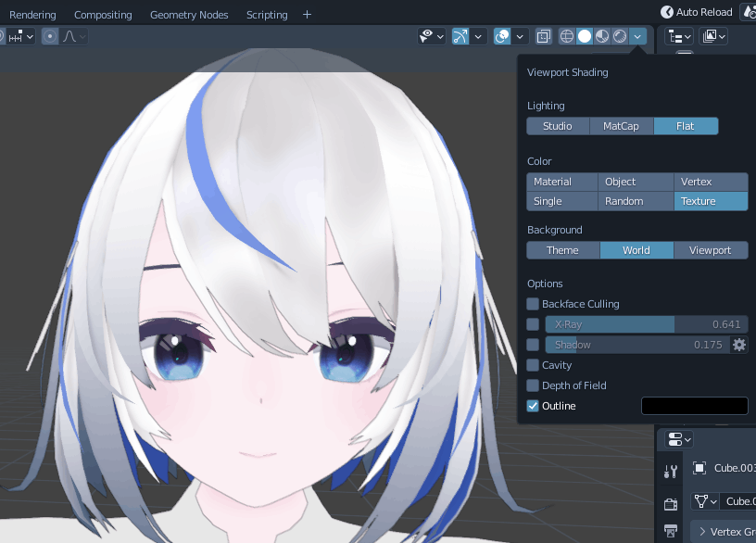
Task: Click the Shadow intensity slider
Action: click(x=636, y=345)
